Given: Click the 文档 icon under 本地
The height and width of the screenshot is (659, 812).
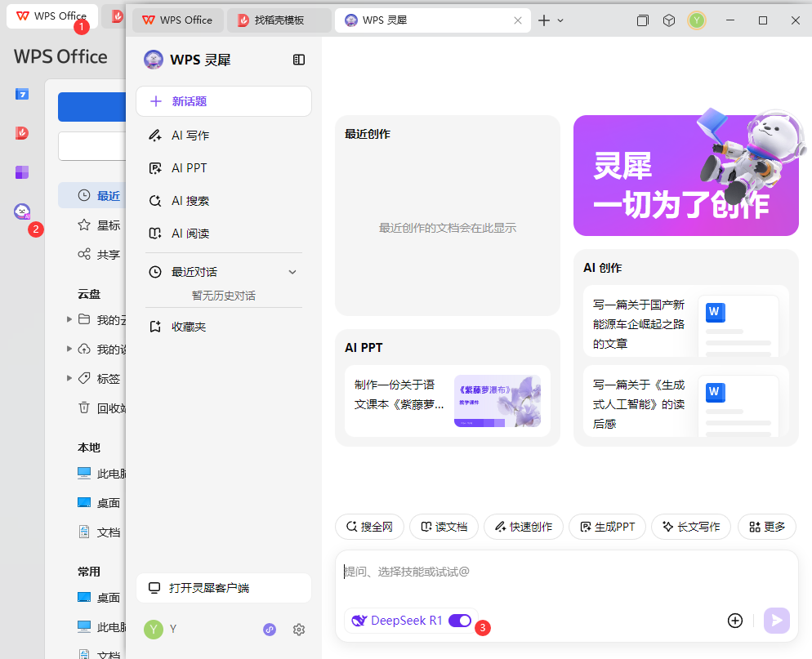Looking at the screenshot, I should pyautogui.click(x=84, y=532).
